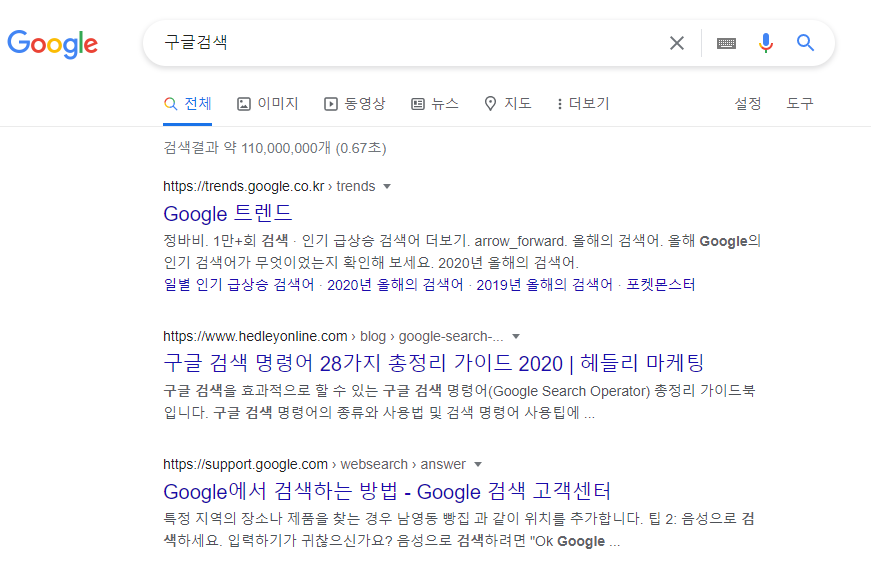Open the 포켓몬스터 sitelink

[660, 285]
